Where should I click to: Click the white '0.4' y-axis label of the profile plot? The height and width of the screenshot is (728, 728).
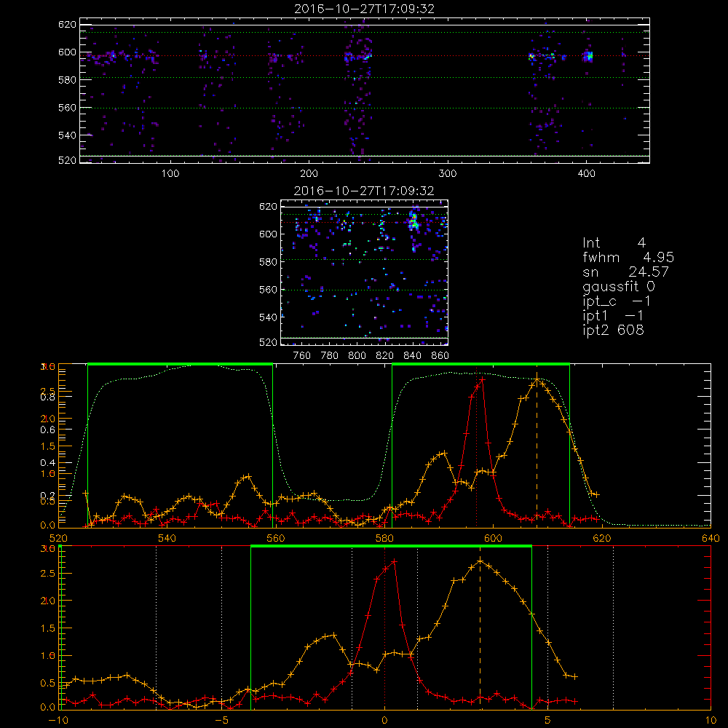point(48,462)
